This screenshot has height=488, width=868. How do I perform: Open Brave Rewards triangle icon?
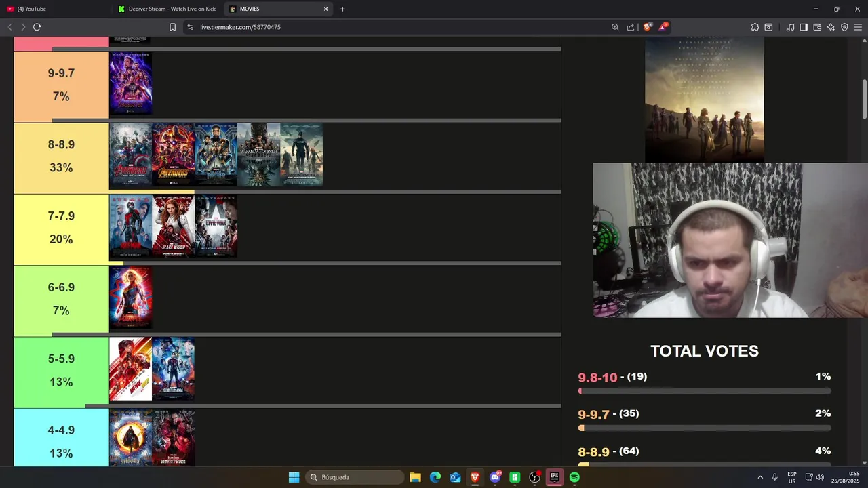click(x=663, y=26)
